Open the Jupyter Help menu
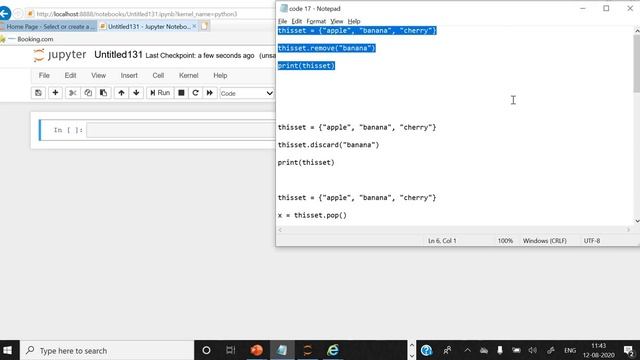The width and height of the screenshot is (640, 360). click(x=220, y=76)
